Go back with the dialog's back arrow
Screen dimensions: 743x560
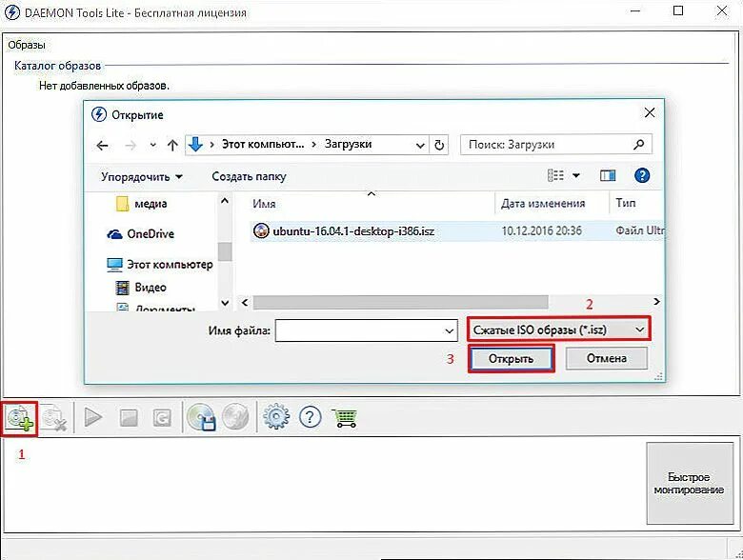click(102, 146)
